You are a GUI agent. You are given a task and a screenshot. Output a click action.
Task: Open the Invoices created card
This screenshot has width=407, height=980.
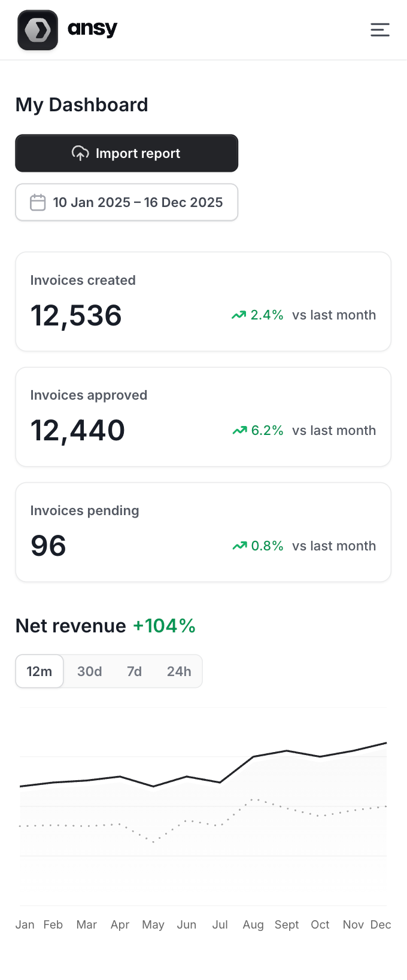(203, 302)
